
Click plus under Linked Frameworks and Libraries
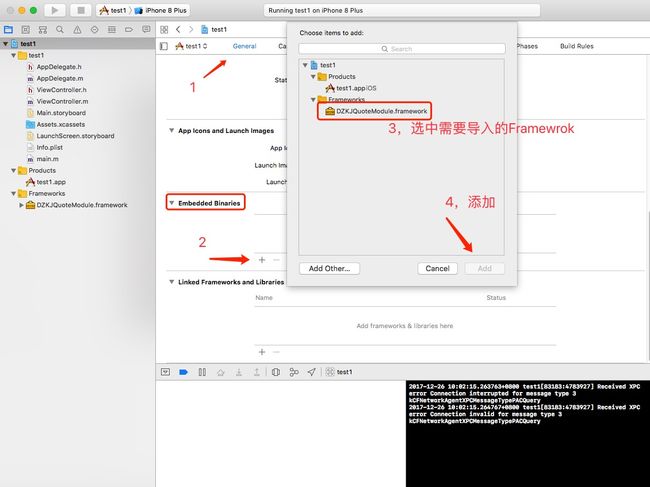[x=262, y=352]
